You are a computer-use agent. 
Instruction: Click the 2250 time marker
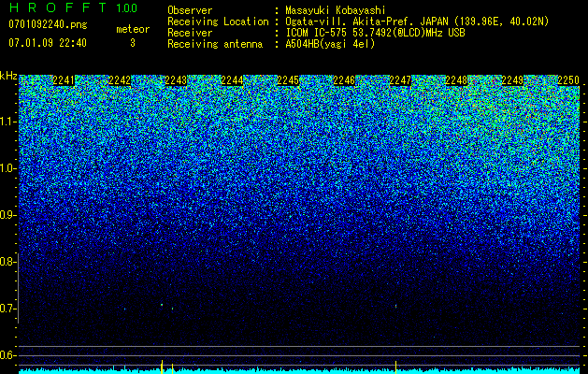[568, 80]
